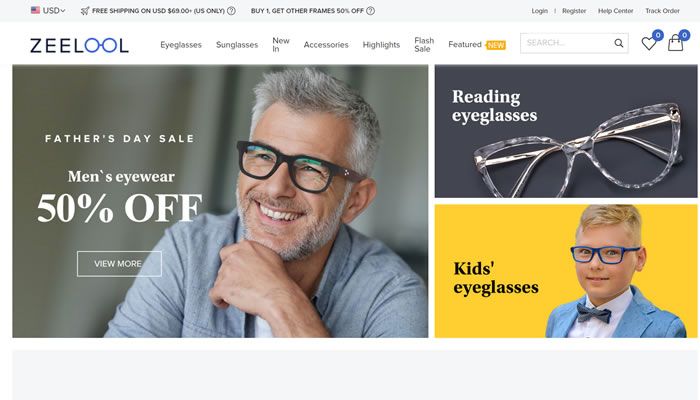The width and height of the screenshot is (700, 400).
Task: Open the shopping bag cart icon
Action: [x=675, y=43]
